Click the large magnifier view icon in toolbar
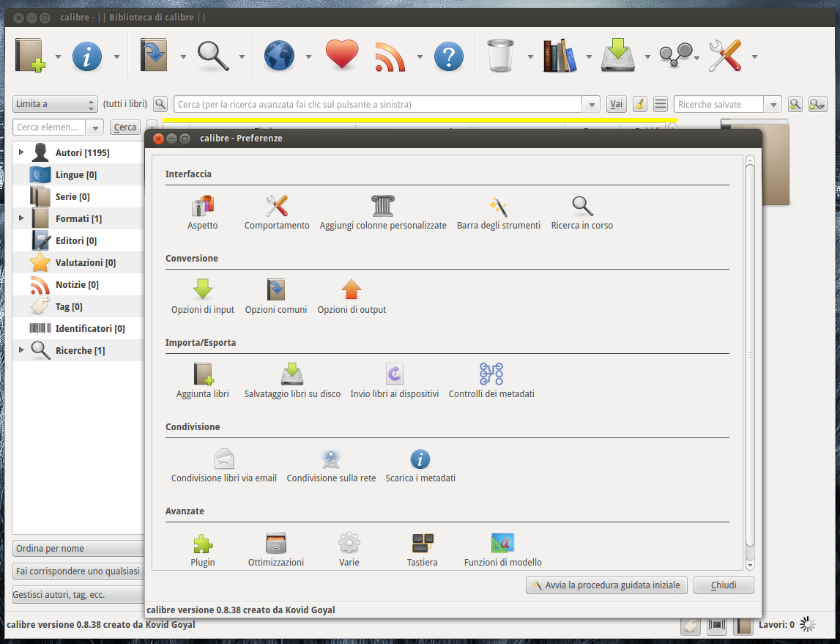840x644 pixels. tap(212, 56)
